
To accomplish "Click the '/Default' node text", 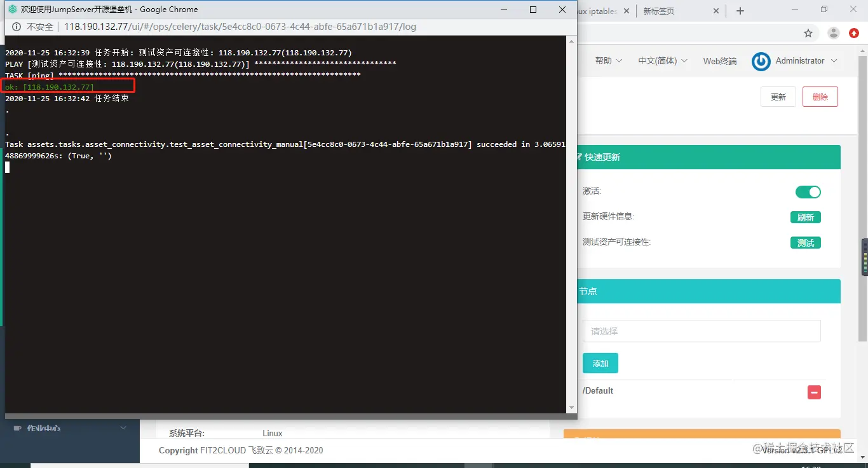I will coord(598,390).
